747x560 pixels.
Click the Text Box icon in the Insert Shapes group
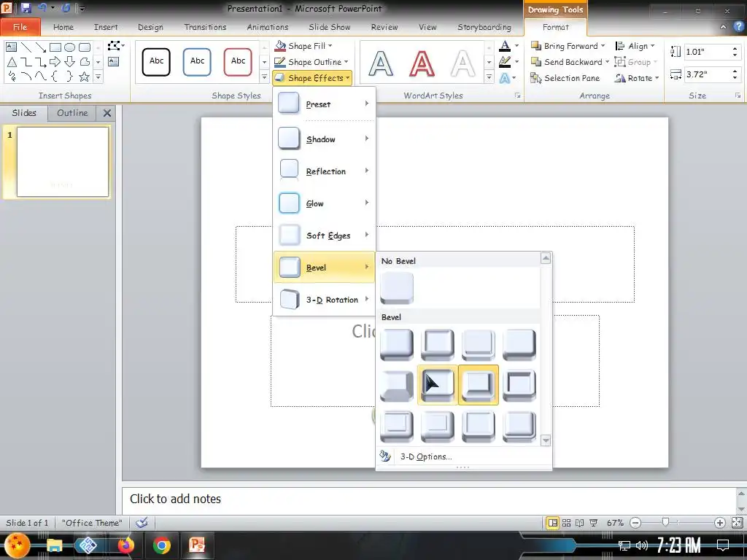pyautogui.click(x=113, y=61)
